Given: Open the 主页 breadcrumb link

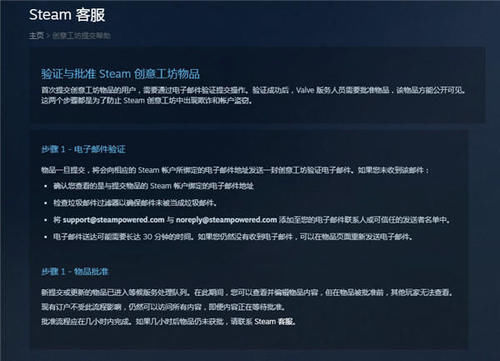Looking at the screenshot, I should [x=36, y=35].
